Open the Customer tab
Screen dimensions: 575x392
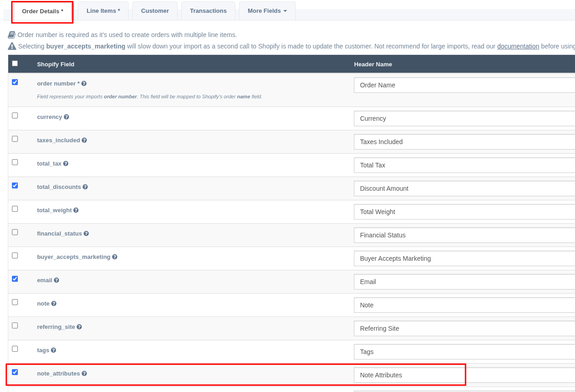(x=155, y=11)
